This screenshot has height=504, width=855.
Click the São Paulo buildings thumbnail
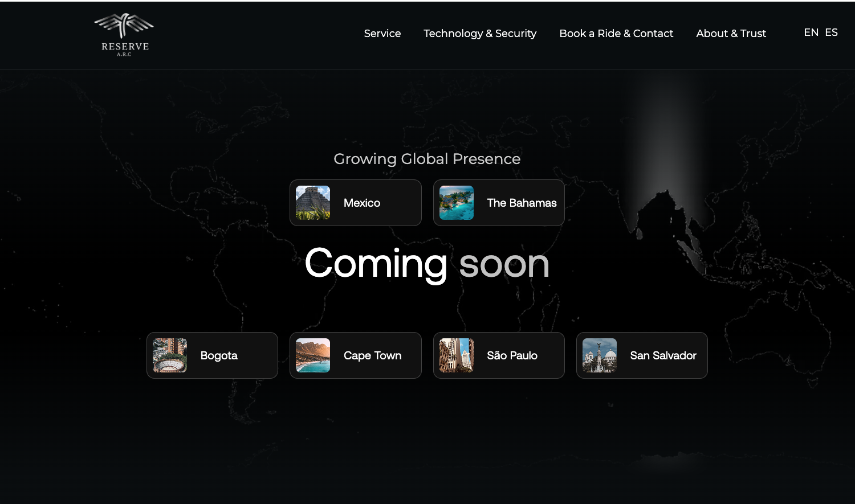tap(456, 355)
